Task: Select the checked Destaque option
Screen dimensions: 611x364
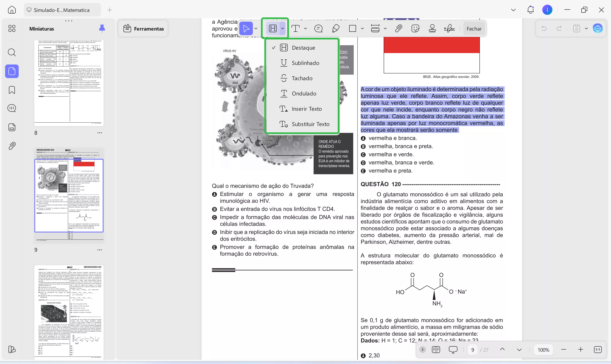Action: tap(303, 48)
